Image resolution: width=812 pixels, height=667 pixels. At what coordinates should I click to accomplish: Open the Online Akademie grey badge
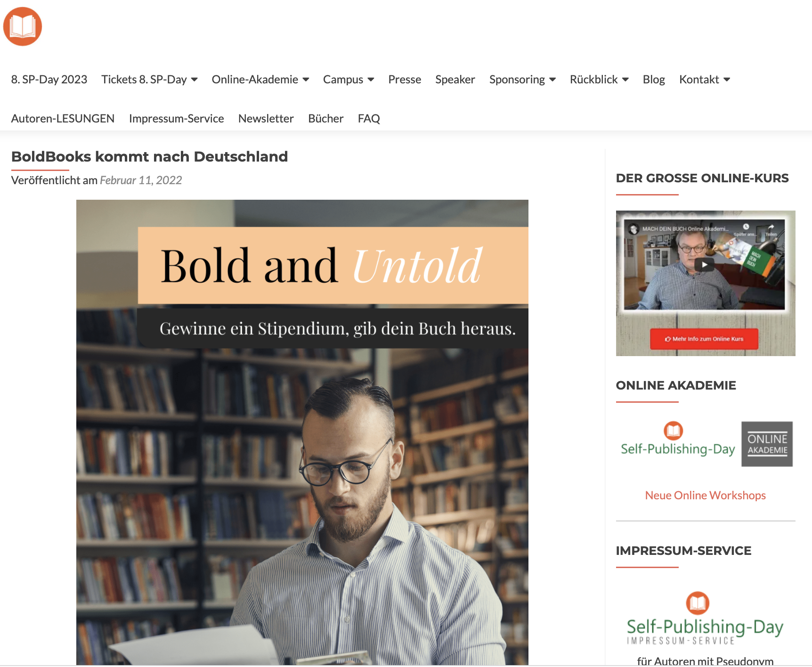coord(767,444)
